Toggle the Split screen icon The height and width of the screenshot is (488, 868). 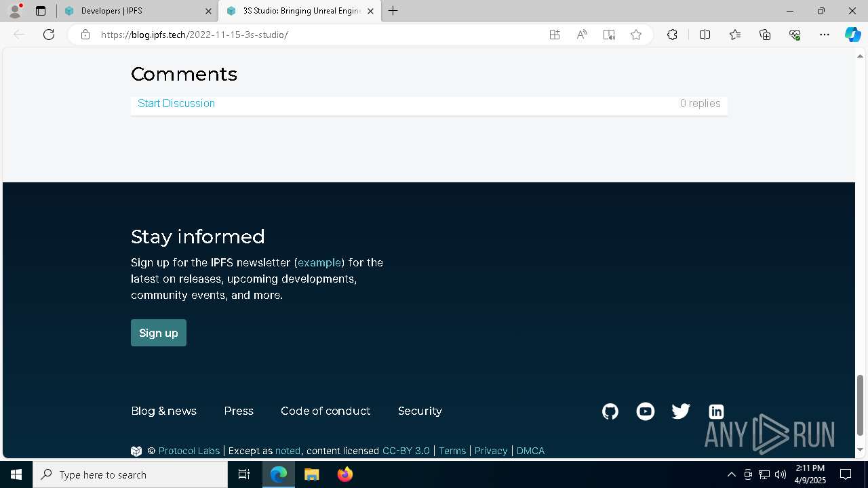705,35
